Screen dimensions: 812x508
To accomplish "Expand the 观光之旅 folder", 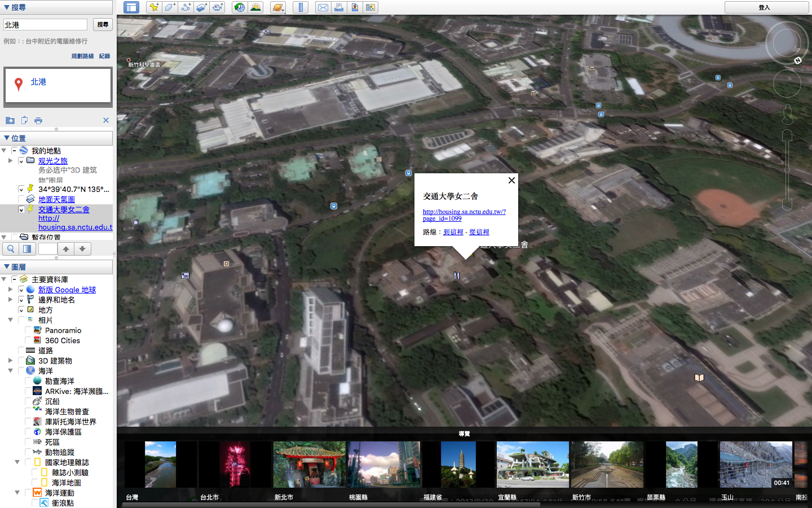I will point(10,161).
